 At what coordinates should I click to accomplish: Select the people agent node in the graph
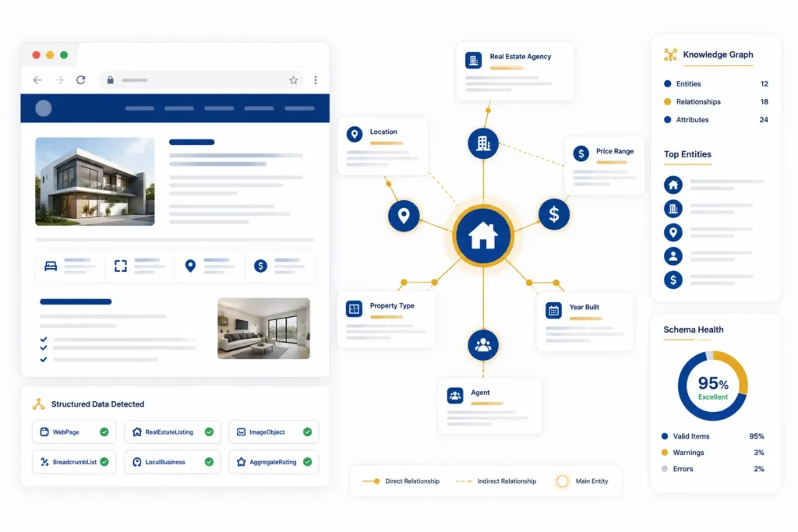pyautogui.click(x=483, y=345)
